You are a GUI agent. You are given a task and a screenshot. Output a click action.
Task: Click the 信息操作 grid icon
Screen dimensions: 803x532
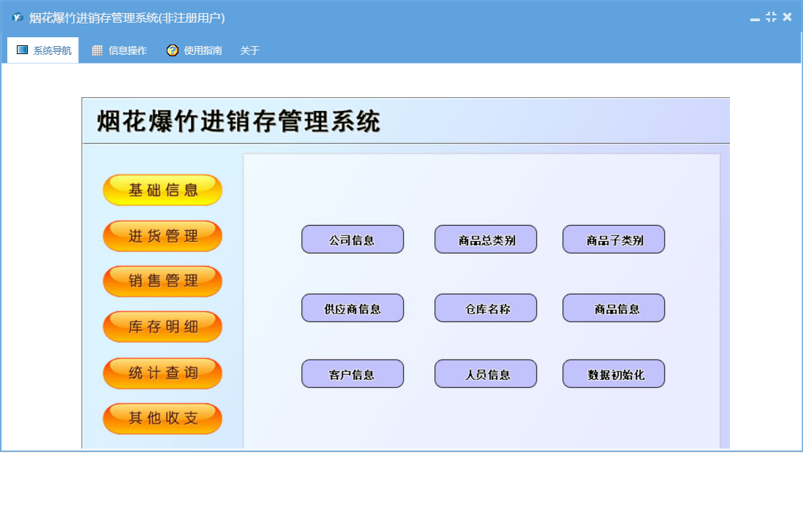(97, 50)
